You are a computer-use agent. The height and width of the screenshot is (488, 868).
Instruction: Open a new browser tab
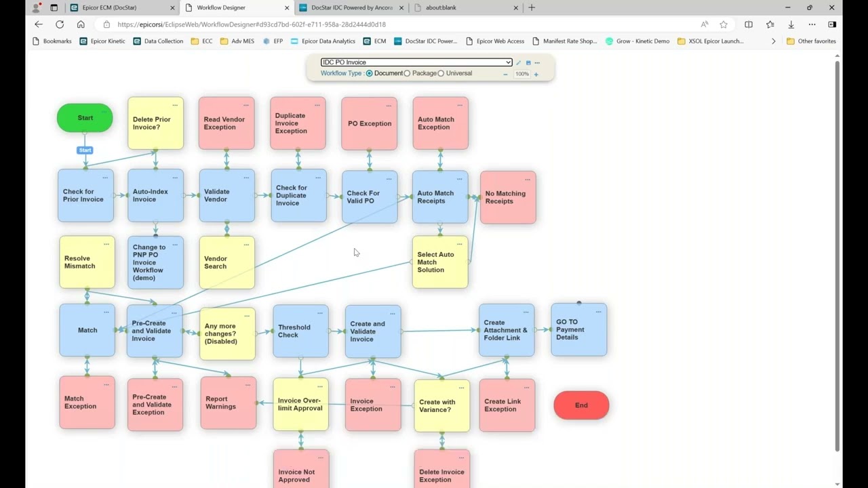pos(532,7)
